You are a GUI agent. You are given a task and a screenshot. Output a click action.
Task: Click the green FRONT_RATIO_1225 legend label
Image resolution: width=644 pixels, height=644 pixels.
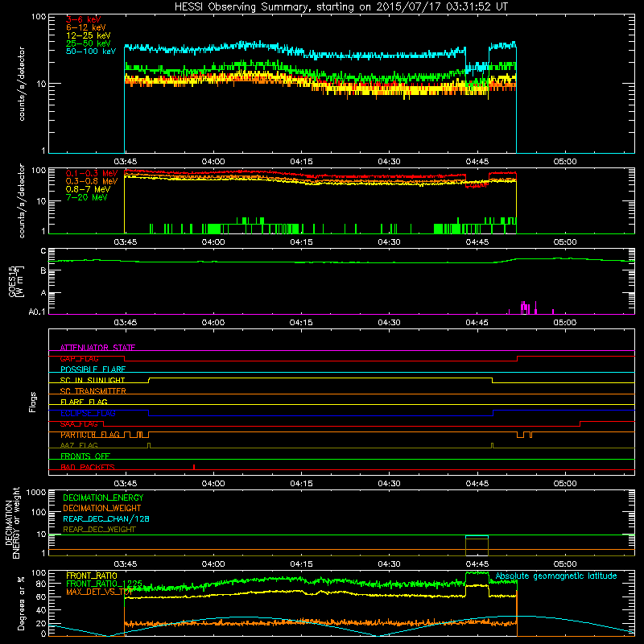(x=104, y=583)
